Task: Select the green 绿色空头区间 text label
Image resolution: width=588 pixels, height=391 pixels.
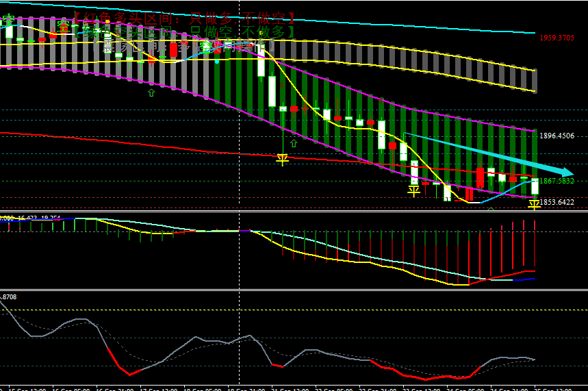Action: click(x=183, y=32)
